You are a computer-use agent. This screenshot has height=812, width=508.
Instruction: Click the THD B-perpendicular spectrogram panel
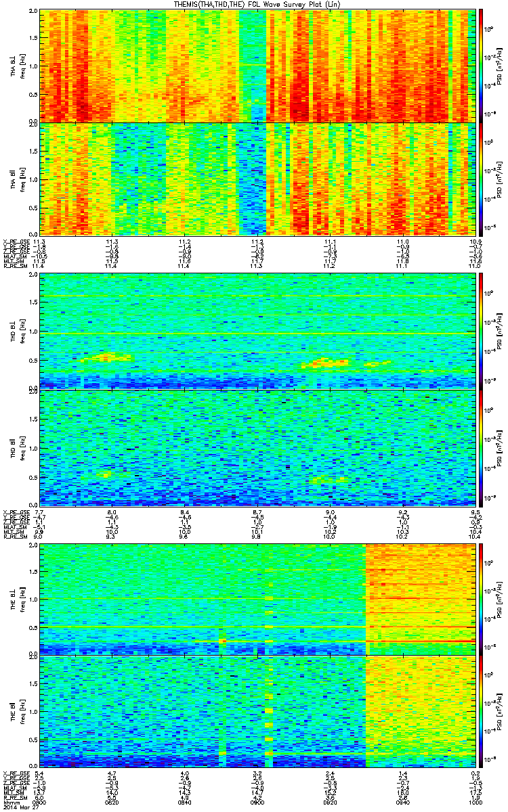[x=257, y=332]
